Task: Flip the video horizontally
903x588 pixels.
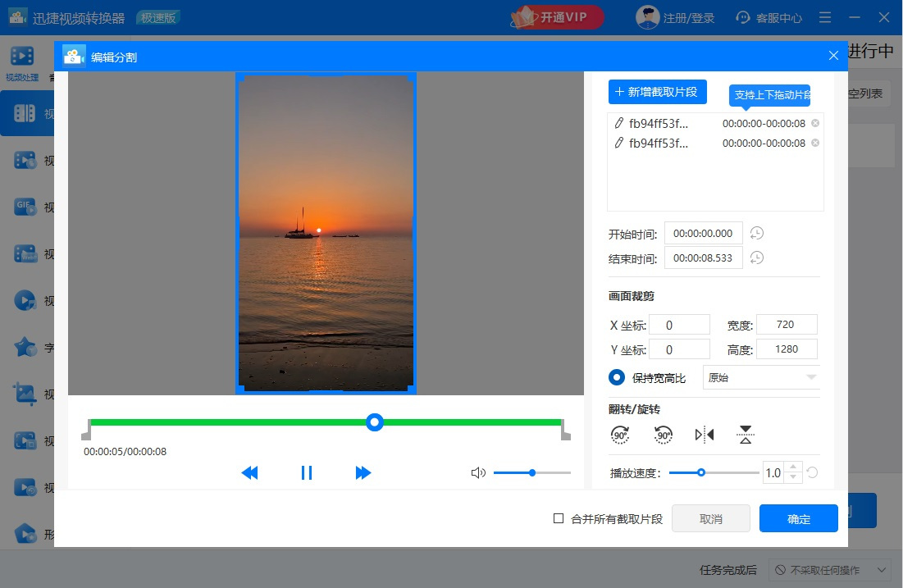Action: (704, 435)
